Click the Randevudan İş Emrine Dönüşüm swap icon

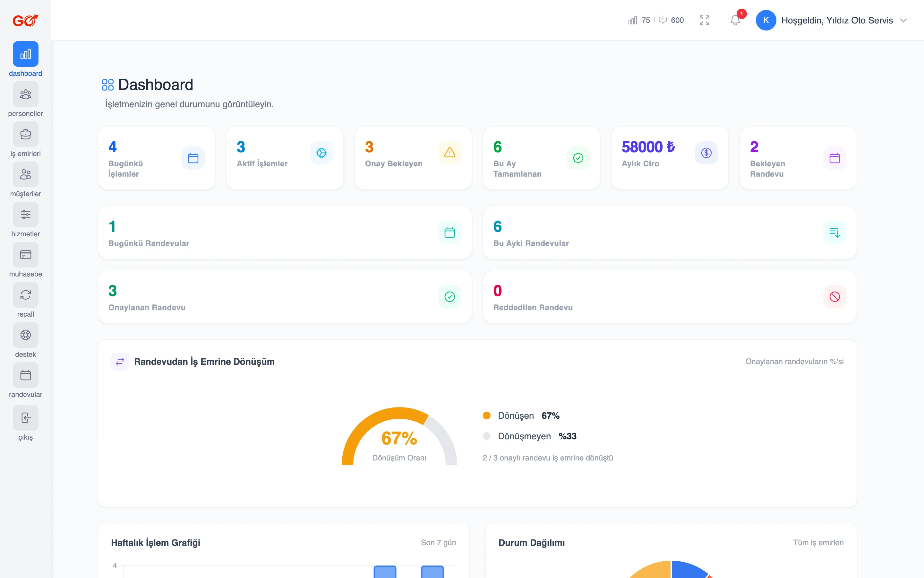coord(120,362)
